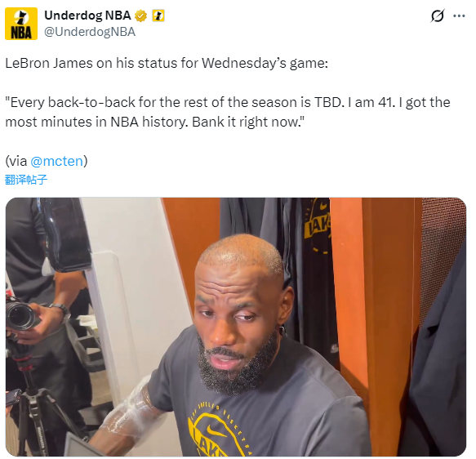This screenshot has width=476, height=459.
Task: Open the @mcten mention link
Action: click(57, 161)
